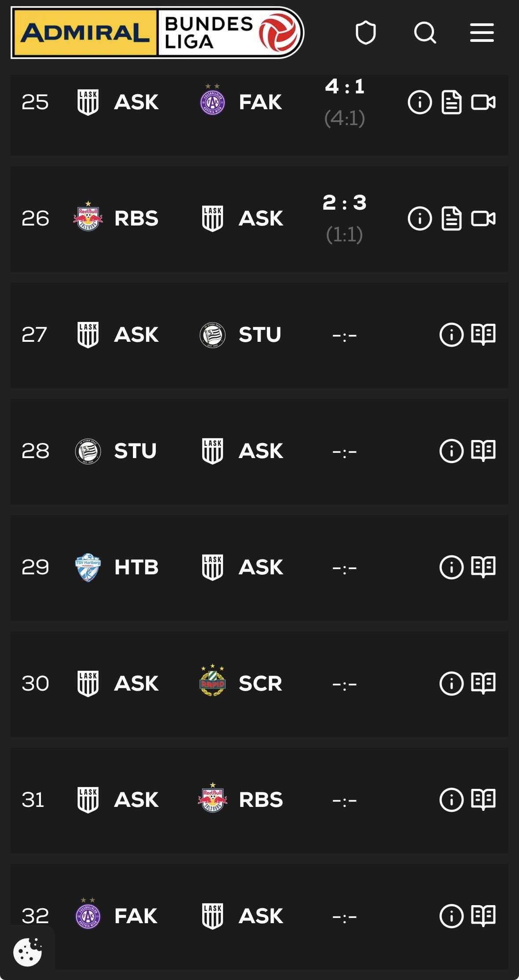Show info for round 30 match
This screenshot has width=519, height=980.
(x=451, y=684)
